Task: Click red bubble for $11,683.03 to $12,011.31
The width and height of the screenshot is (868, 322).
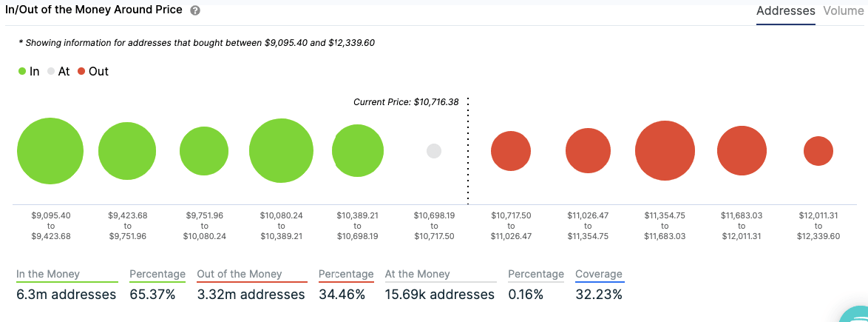Action: point(742,151)
